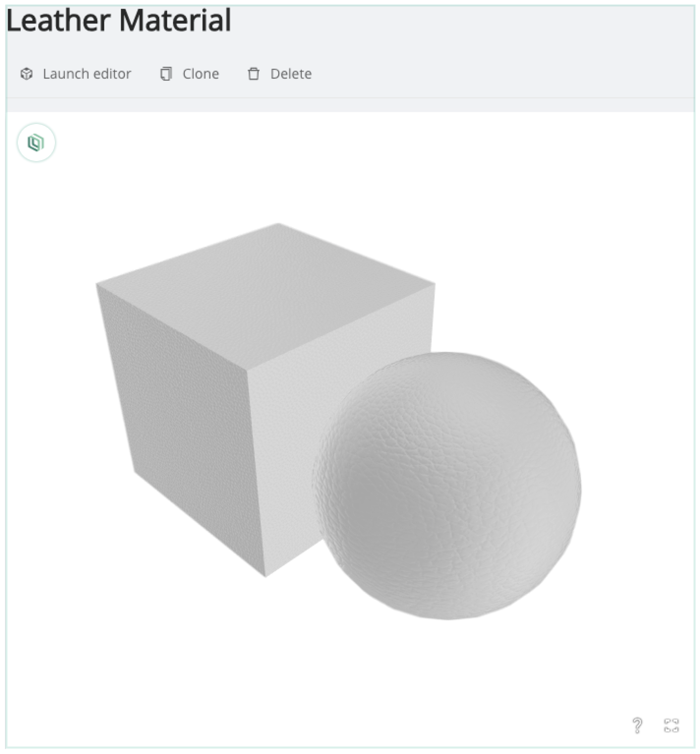Click the cube's bottom front corner
The height and width of the screenshot is (754, 700).
tap(265, 575)
